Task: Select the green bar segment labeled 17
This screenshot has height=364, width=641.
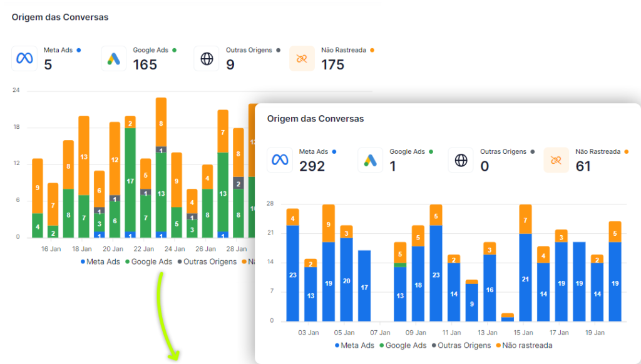Action: click(130, 181)
